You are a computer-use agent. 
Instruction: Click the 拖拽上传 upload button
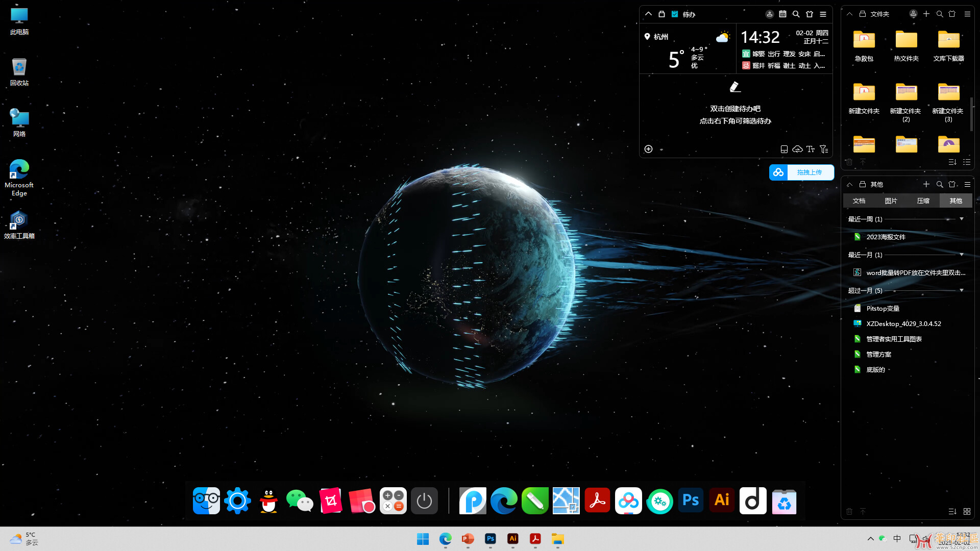pos(801,172)
